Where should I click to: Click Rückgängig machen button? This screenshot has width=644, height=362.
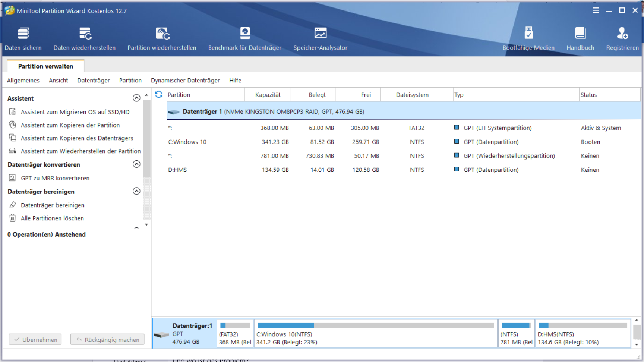(107, 340)
